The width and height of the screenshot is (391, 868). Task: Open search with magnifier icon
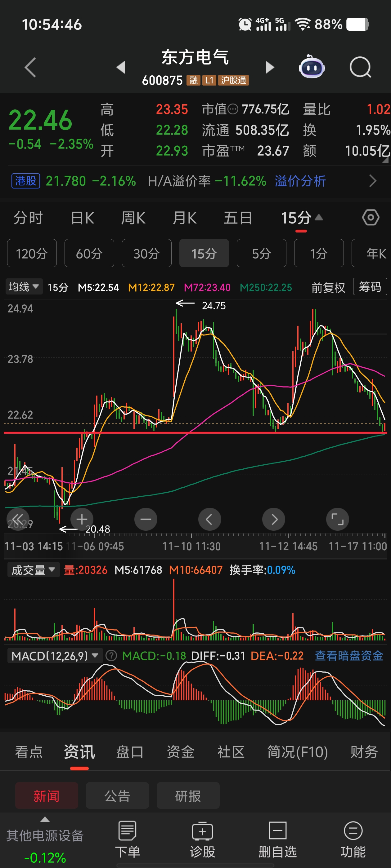[x=360, y=67]
